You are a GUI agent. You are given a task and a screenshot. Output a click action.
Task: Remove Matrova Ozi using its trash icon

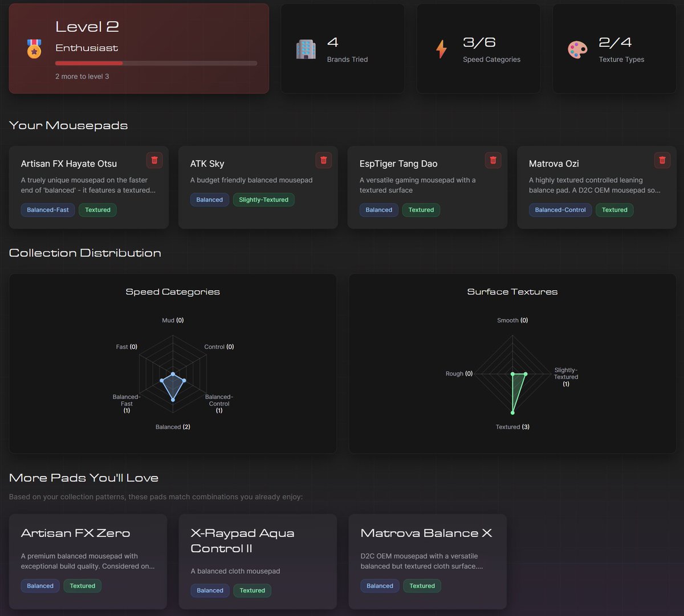pyautogui.click(x=662, y=160)
